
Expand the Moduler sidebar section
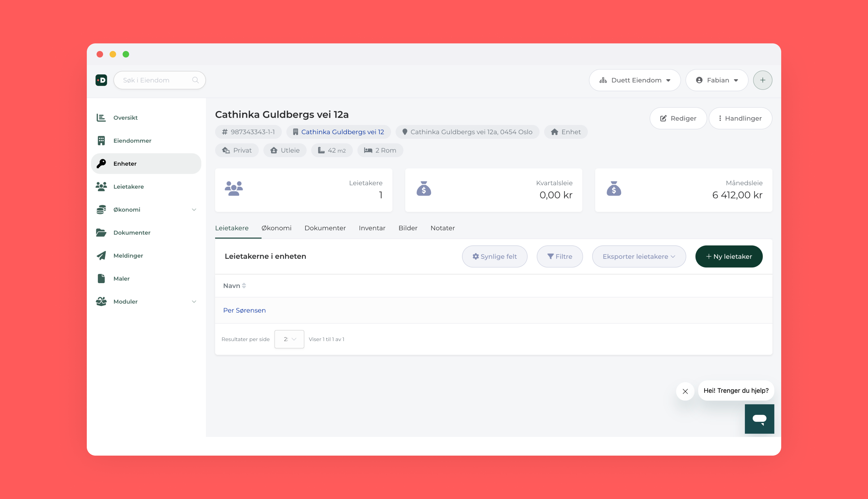tap(194, 302)
